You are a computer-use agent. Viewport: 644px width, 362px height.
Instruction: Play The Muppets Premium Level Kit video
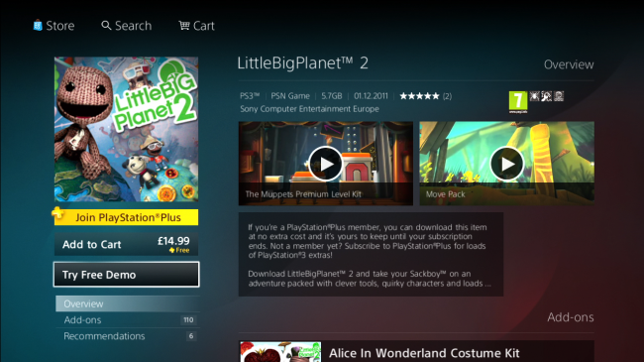[326, 164]
